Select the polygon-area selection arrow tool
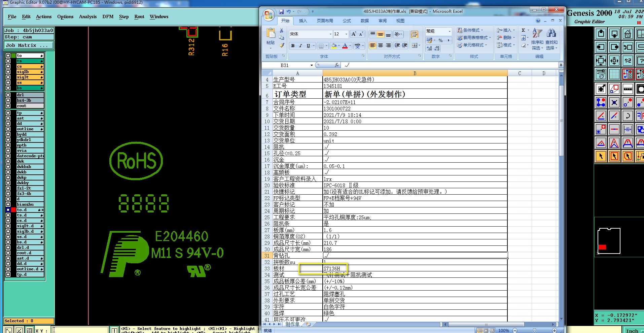The image size is (644, 333). [x=628, y=156]
